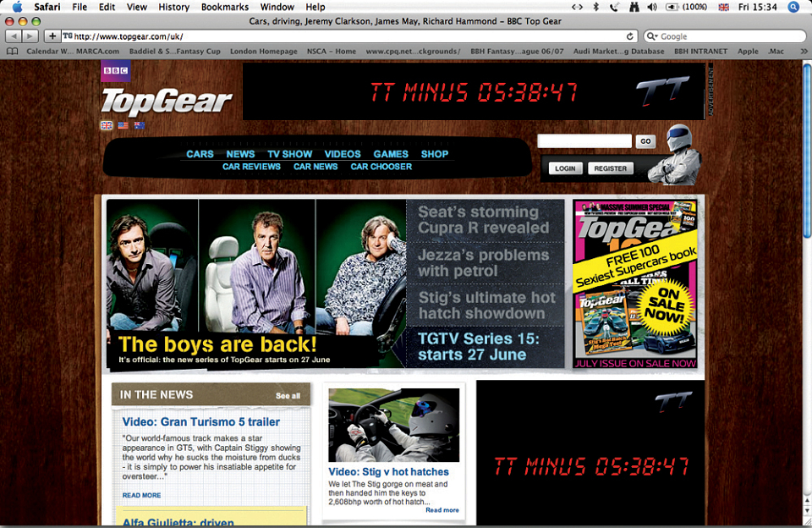Open the Window menu

click(x=277, y=7)
